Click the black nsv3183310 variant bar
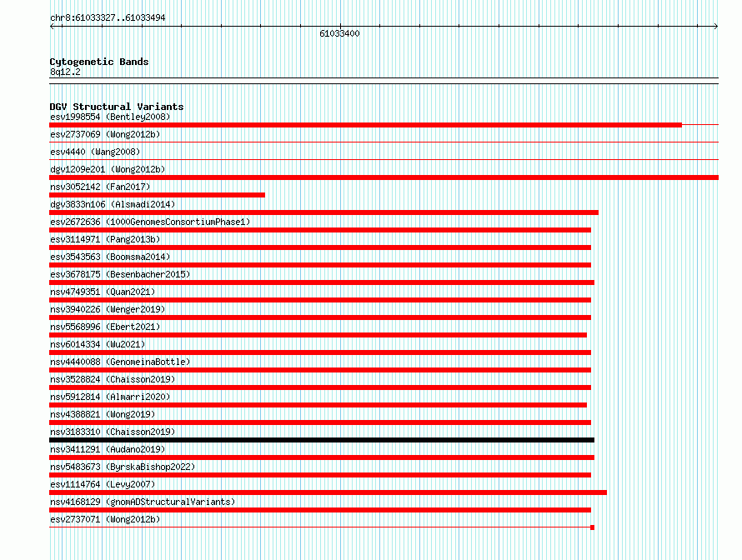 322,440
